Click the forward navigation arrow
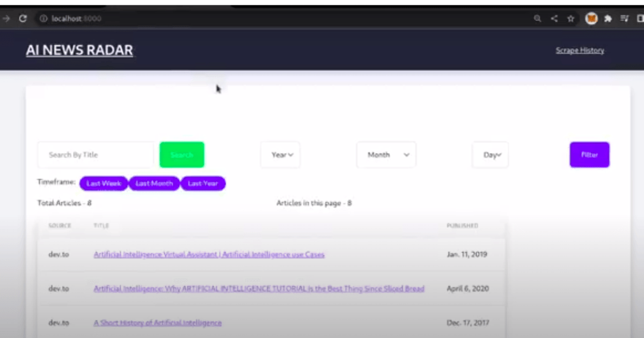This screenshot has height=338, width=644. click(x=5, y=18)
